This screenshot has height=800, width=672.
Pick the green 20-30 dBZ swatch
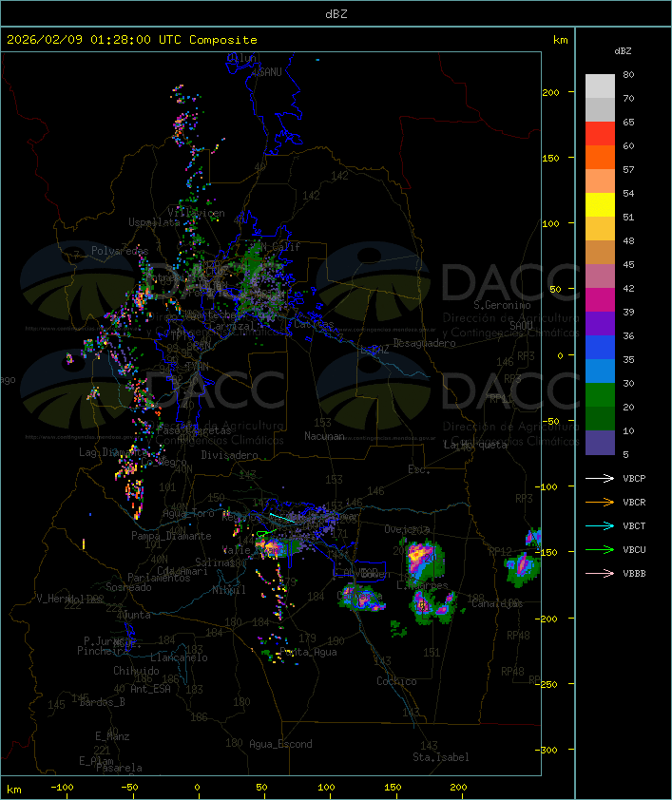[600, 394]
